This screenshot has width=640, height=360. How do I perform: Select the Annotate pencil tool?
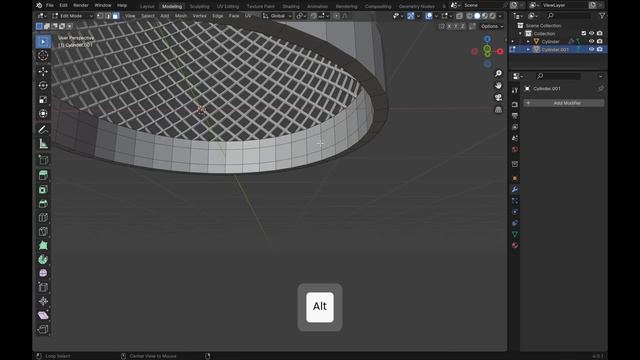click(x=43, y=129)
